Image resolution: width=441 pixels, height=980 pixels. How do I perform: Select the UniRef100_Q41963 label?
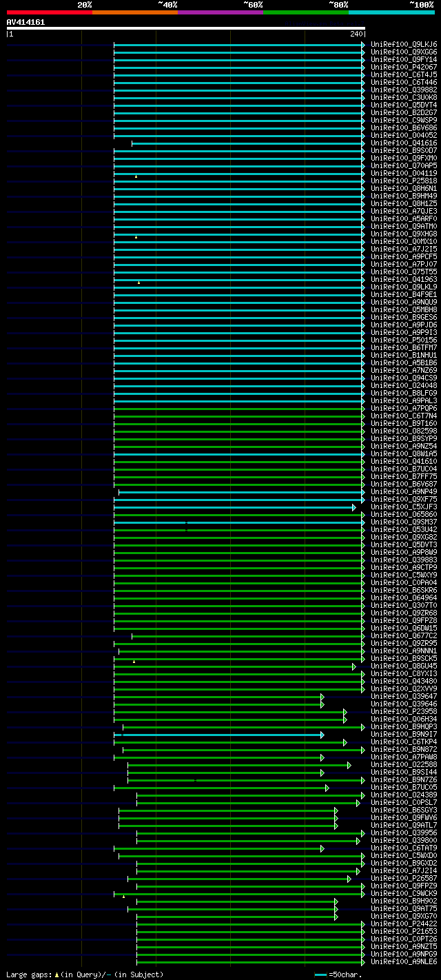404,279
